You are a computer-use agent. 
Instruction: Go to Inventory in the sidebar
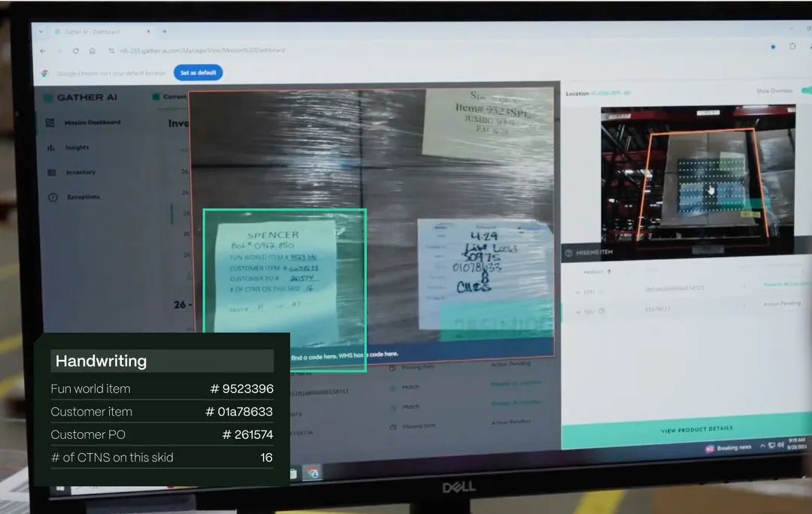pyautogui.click(x=71, y=172)
